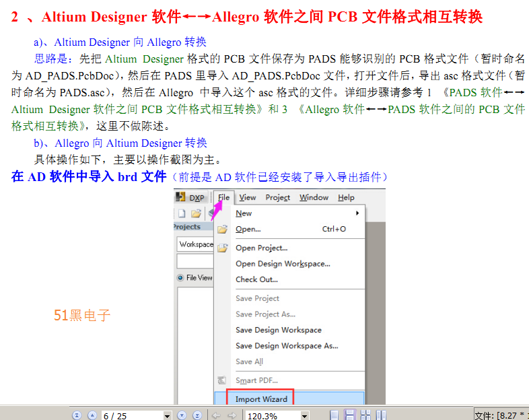Open the Help menu

346,197
